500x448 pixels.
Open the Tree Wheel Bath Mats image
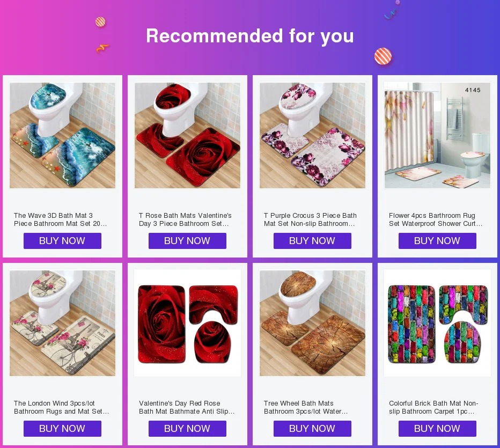(312, 323)
